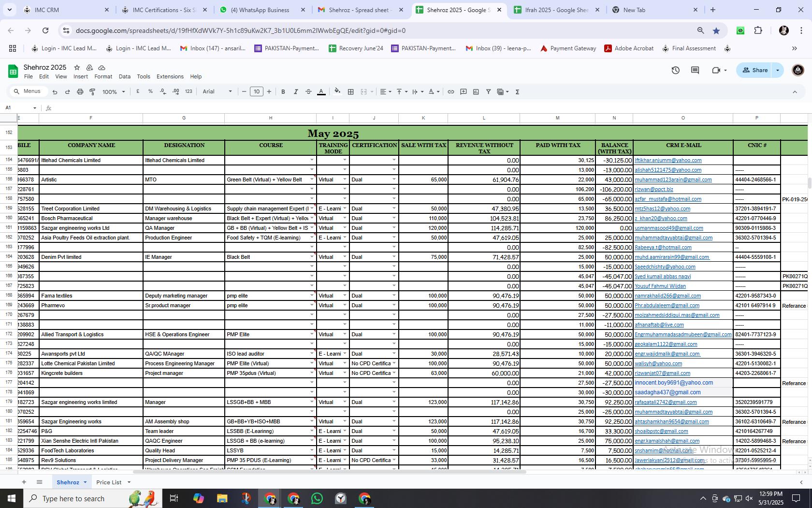The image size is (812, 508).
Task: Open File Explorer from the taskbar
Action: pyautogui.click(x=222, y=498)
